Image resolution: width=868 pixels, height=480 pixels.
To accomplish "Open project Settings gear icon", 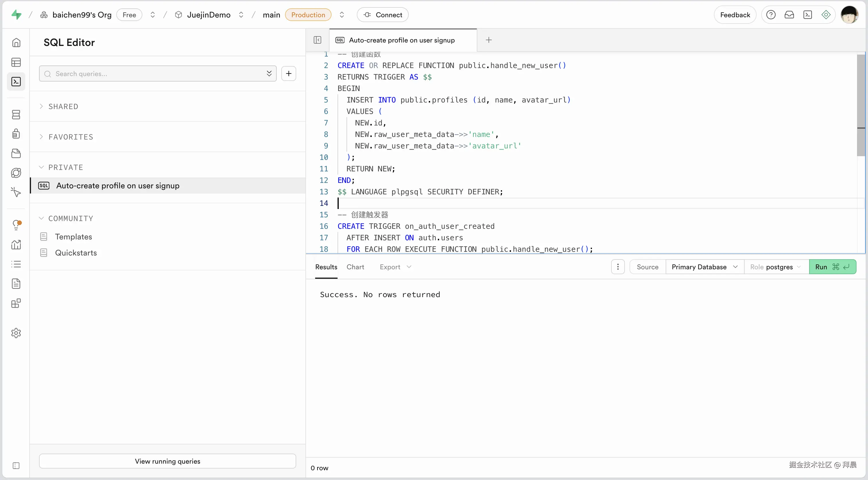I will (x=16, y=333).
